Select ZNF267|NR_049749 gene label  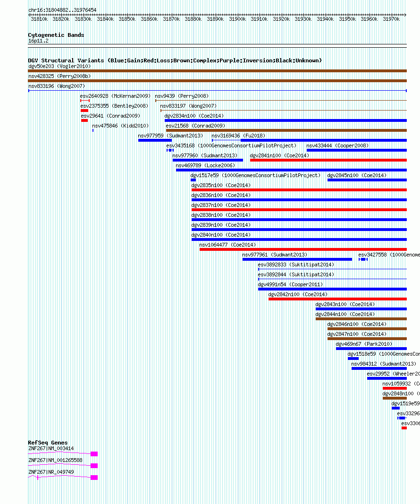(51, 472)
